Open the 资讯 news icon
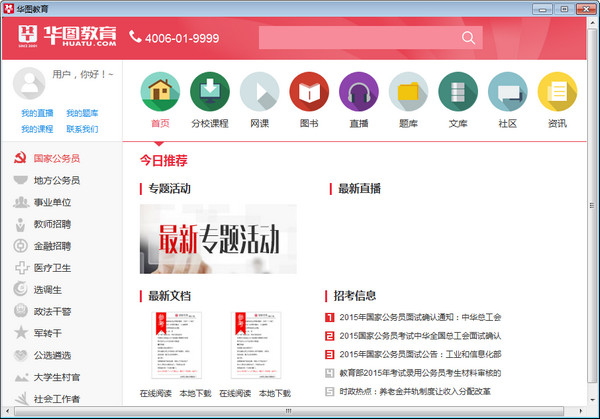This screenshot has width=600, height=419. (x=557, y=93)
